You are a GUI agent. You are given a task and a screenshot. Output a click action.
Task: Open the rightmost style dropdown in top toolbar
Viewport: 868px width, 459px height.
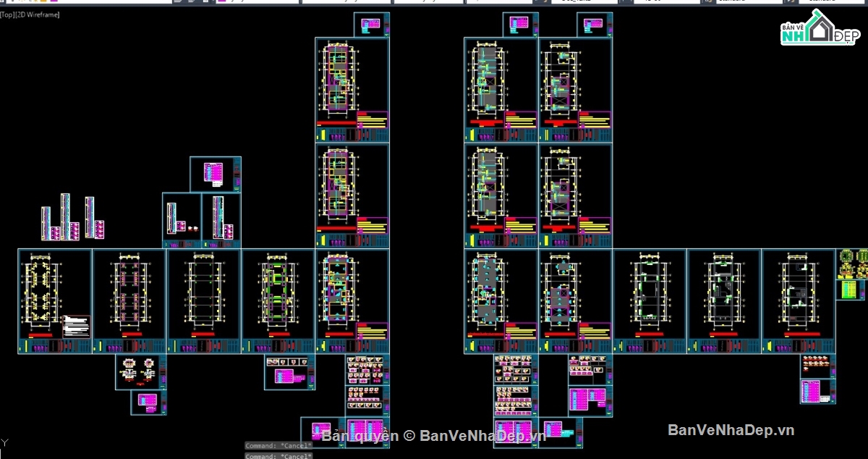[832, 2]
